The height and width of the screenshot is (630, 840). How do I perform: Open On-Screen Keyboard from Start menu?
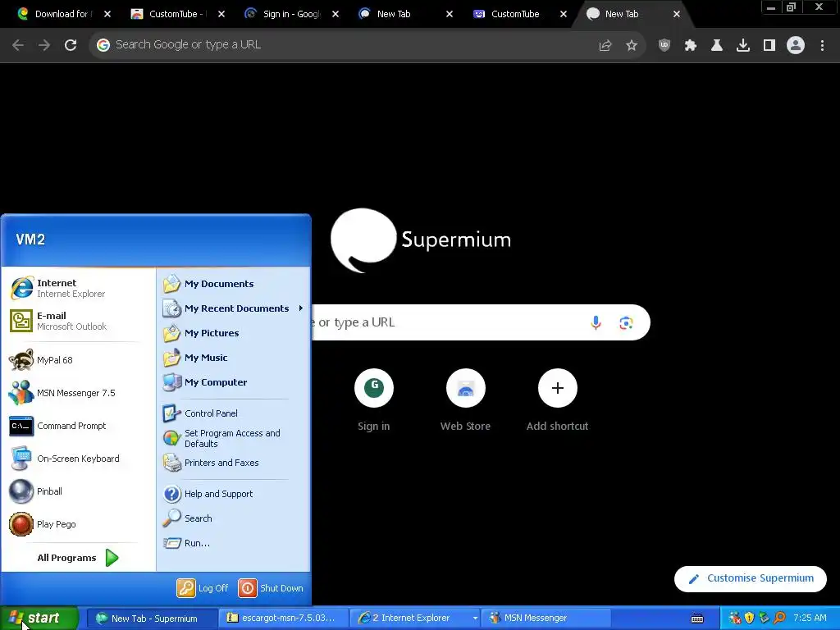tap(78, 459)
